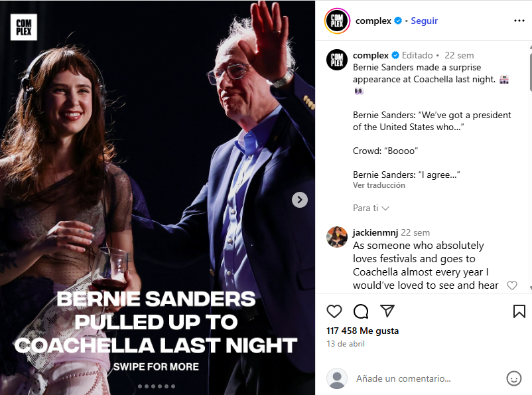Like jackienmnj's comment
This screenshot has width=532, height=395.
[511, 285]
